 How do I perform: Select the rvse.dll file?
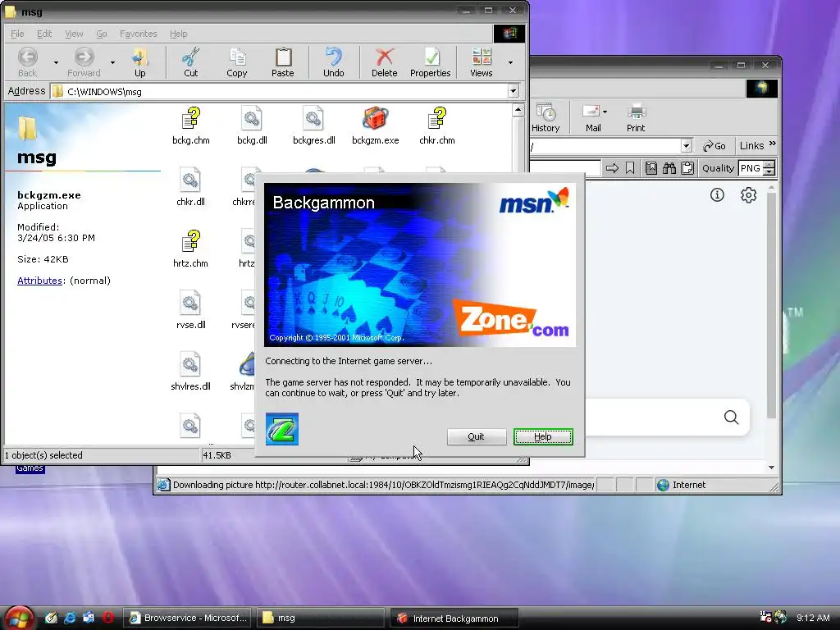click(x=190, y=311)
